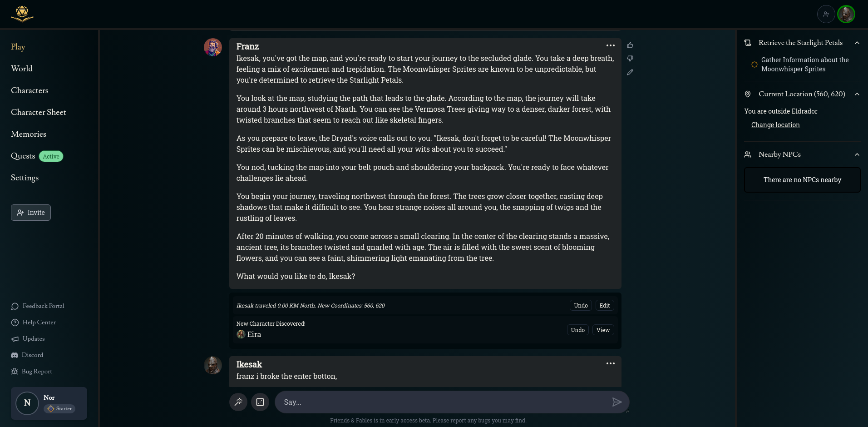The image size is (868, 427).
Task: Click the thumbs up icon on Franz's message
Action: pos(630,45)
